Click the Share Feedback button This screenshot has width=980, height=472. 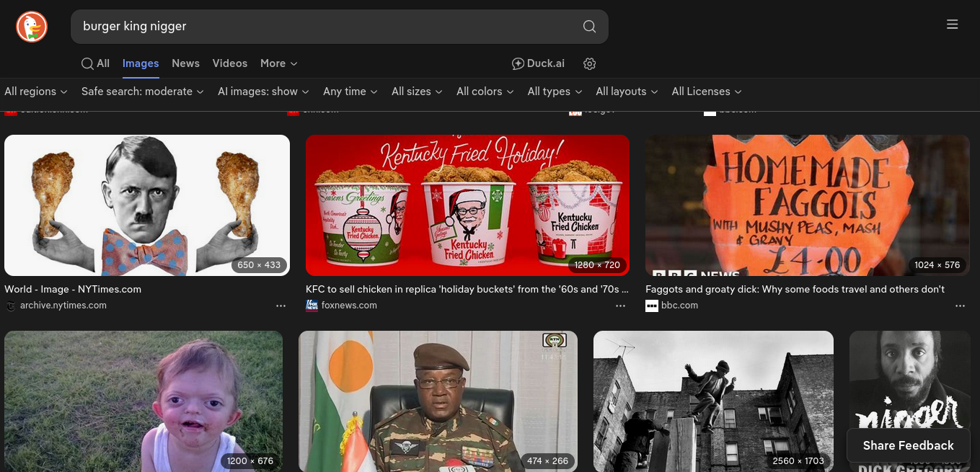point(909,445)
